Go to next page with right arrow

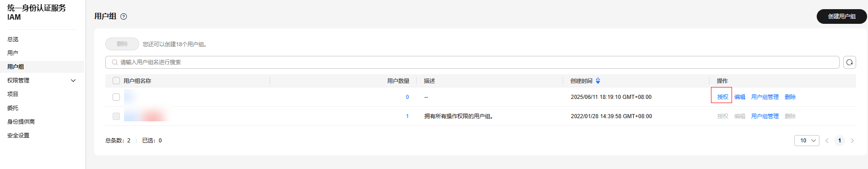852,141
